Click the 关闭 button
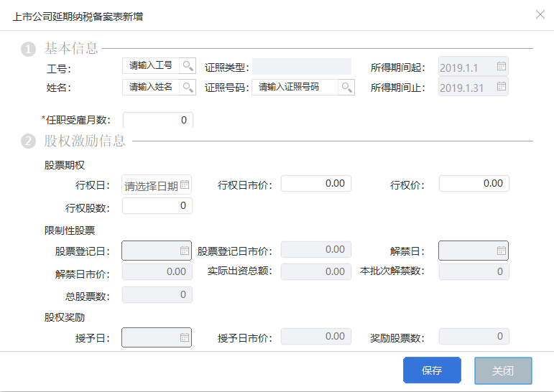The height and width of the screenshot is (392, 554). pos(503,370)
